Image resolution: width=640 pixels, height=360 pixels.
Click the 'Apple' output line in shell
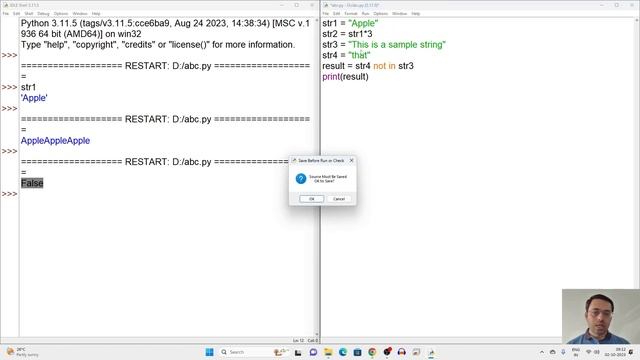coord(34,98)
